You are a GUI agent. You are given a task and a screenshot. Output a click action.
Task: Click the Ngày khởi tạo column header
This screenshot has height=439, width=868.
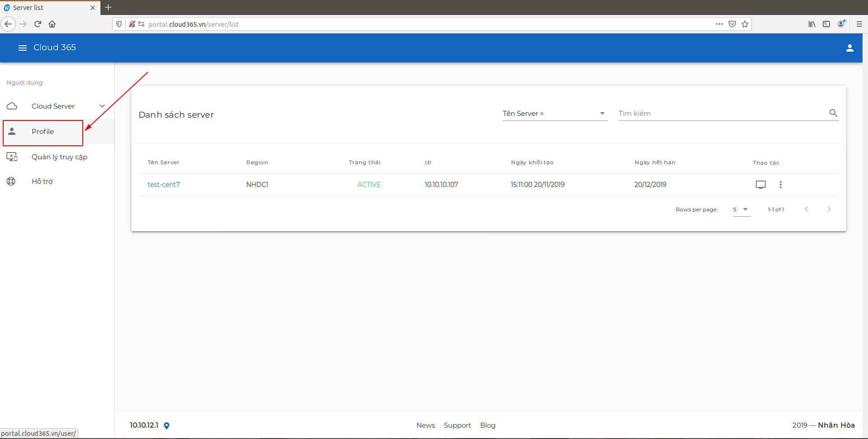532,162
